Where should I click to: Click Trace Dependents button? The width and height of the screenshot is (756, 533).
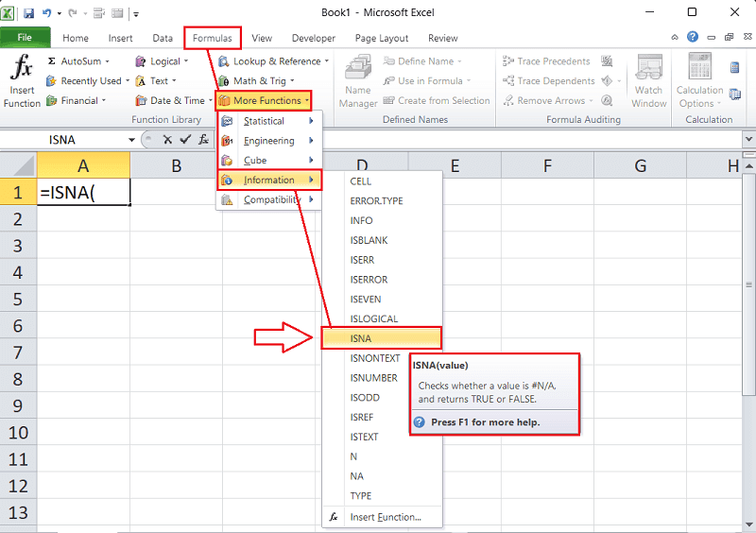click(549, 81)
